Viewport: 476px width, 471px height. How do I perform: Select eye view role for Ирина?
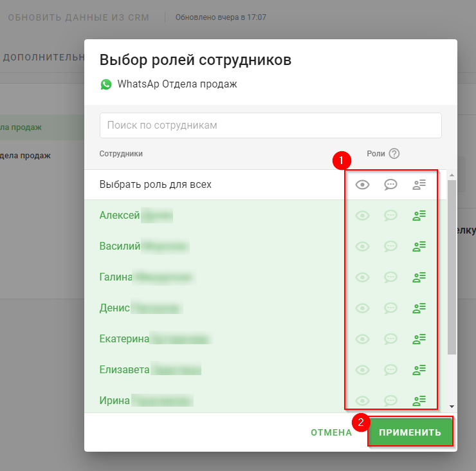362,401
